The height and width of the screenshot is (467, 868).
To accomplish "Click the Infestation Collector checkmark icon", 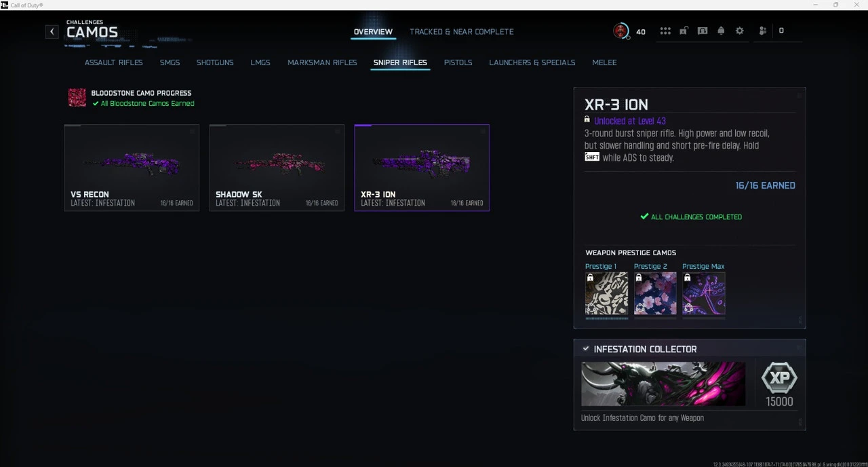I will [x=586, y=349].
